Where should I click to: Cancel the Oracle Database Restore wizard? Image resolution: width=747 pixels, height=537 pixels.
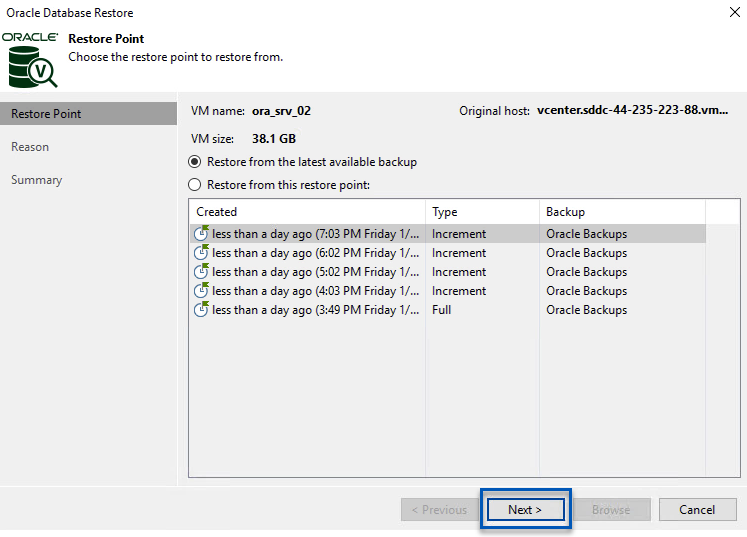pyautogui.click(x=697, y=510)
